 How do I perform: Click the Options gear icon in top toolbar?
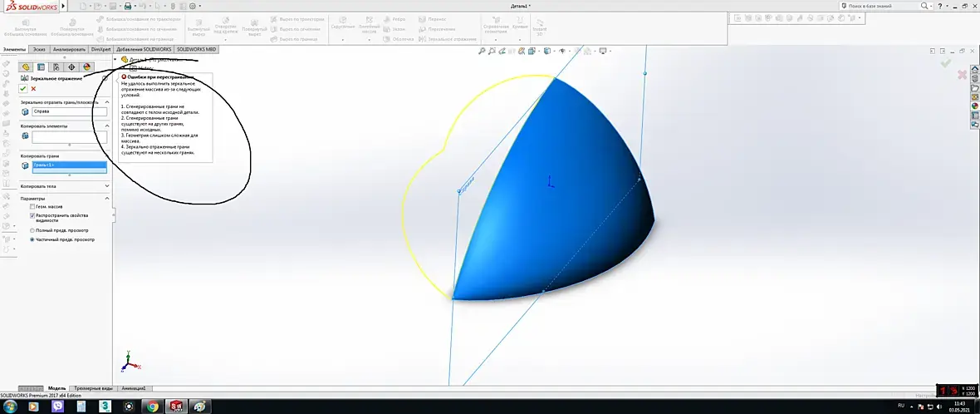pos(192,6)
